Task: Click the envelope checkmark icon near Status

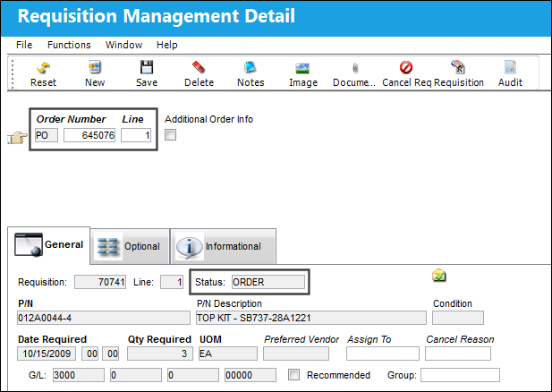Action: coord(439,275)
